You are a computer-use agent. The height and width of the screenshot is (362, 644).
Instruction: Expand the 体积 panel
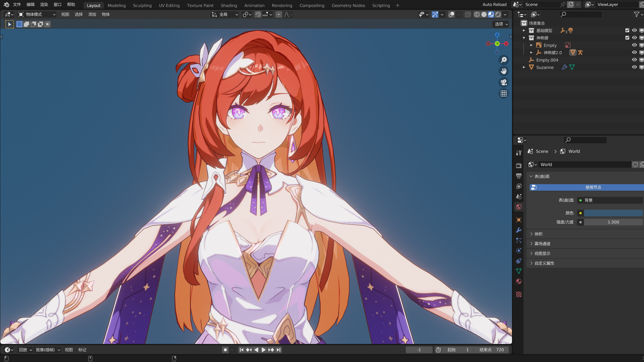click(x=538, y=234)
